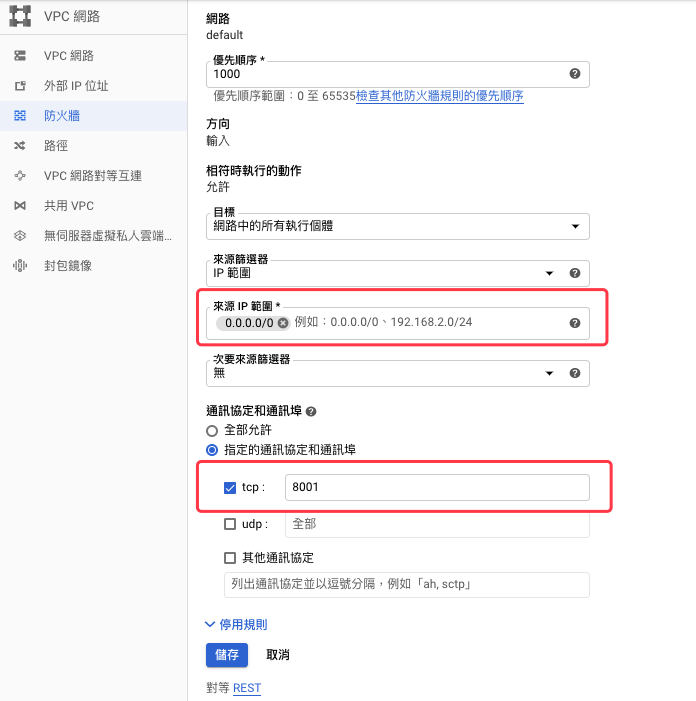Viewport: 696px width, 701px height.
Task: Click the VPC 網路 header logo icon
Action: (x=20, y=16)
